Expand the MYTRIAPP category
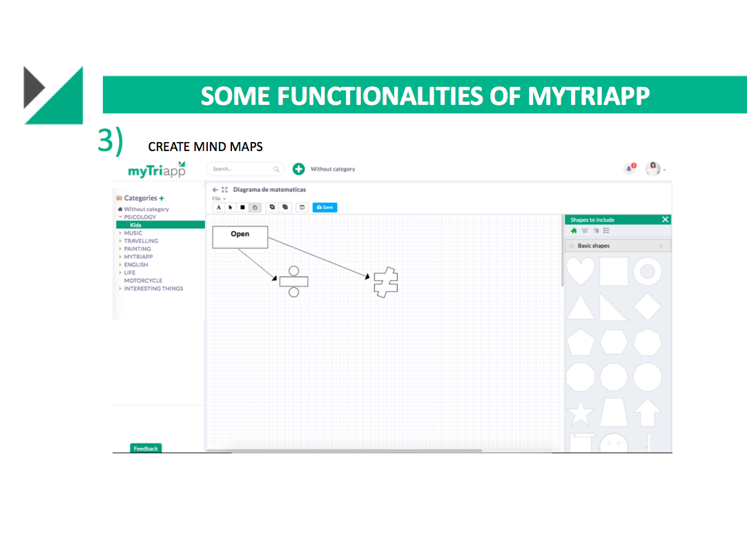This screenshot has width=756, height=534. click(x=120, y=257)
